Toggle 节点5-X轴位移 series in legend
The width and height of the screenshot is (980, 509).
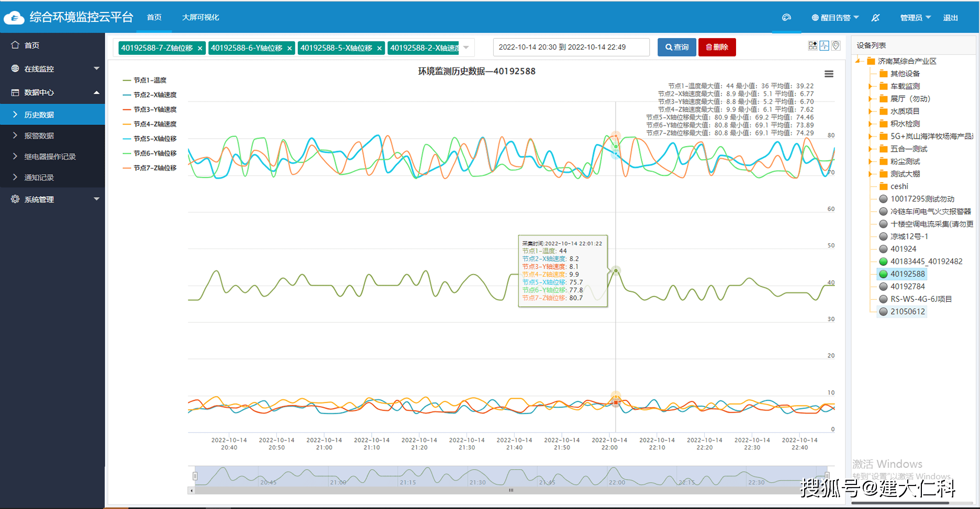pyautogui.click(x=150, y=139)
